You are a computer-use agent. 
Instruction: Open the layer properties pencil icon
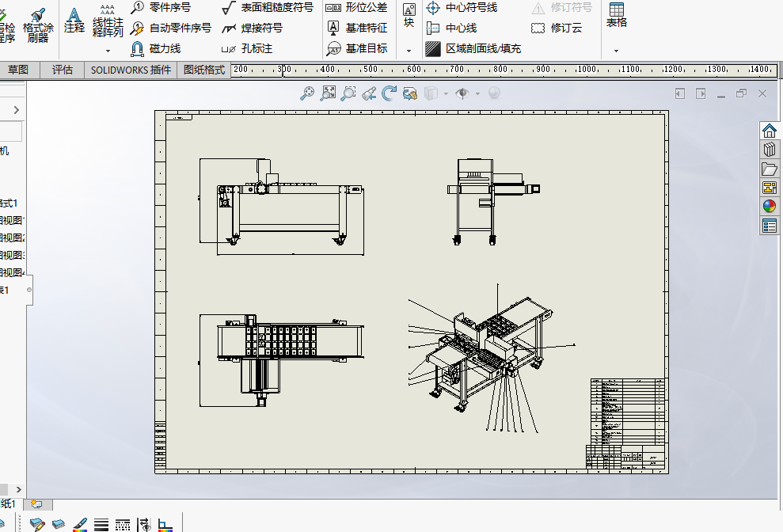[37, 525]
